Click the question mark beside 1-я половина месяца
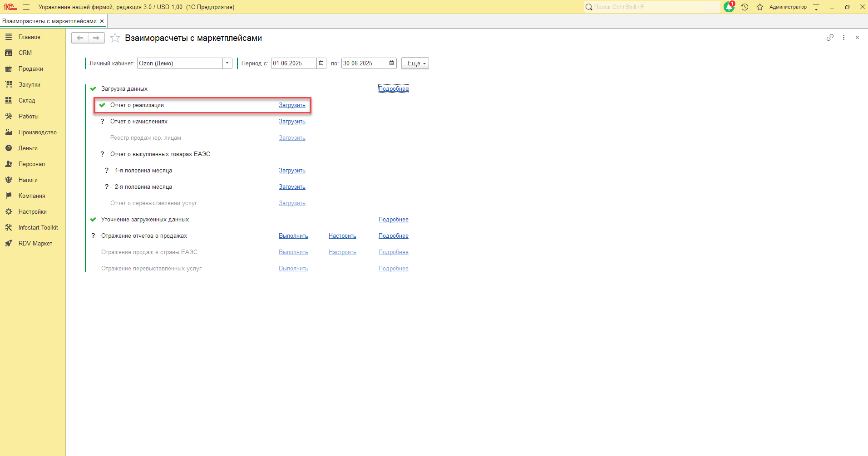 coord(107,171)
